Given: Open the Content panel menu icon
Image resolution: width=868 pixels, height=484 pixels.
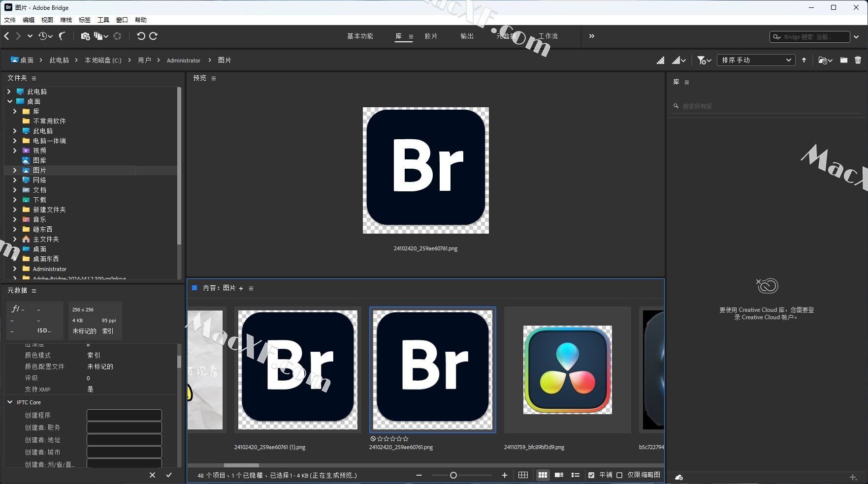Looking at the screenshot, I should (x=251, y=288).
